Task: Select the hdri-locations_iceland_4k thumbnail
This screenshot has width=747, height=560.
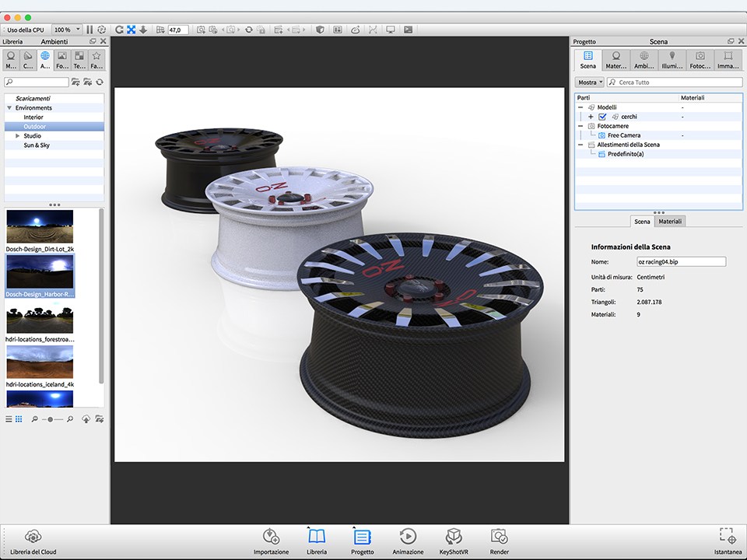Action: coord(40,362)
